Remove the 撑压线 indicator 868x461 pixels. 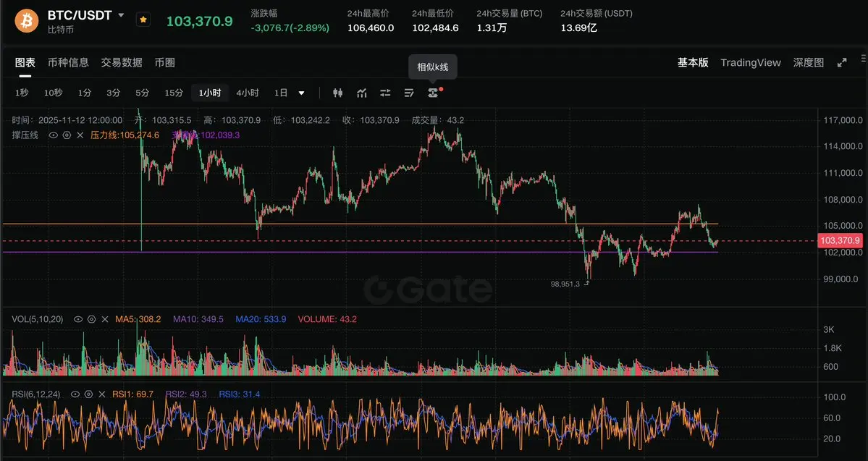pyautogui.click(x=80, y=135)
